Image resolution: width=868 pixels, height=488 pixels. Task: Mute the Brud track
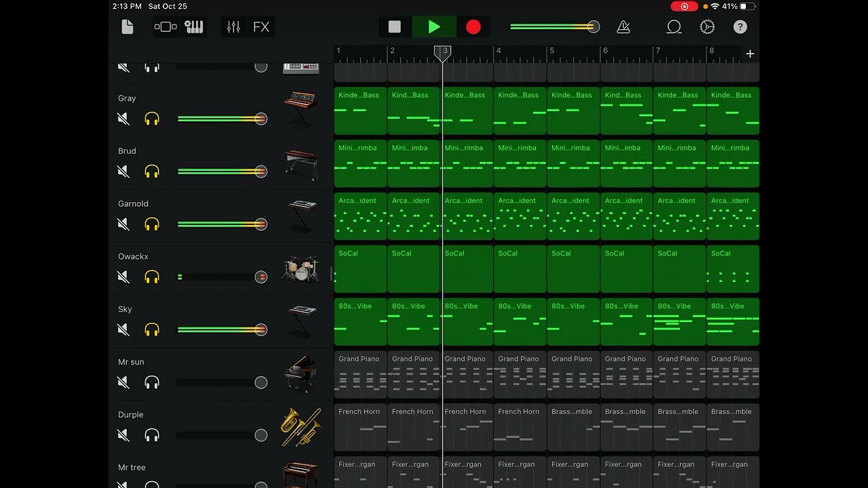tap(123, 171)
